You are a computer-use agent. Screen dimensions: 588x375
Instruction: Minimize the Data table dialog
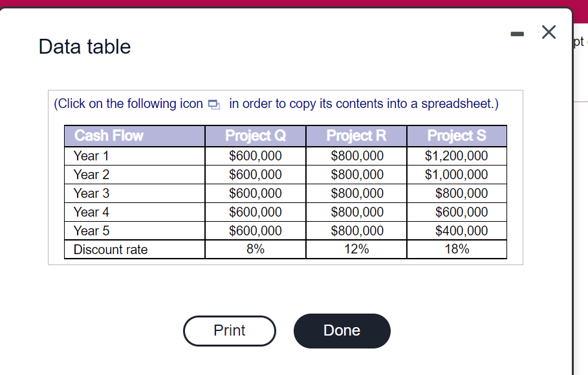[517, 34]
